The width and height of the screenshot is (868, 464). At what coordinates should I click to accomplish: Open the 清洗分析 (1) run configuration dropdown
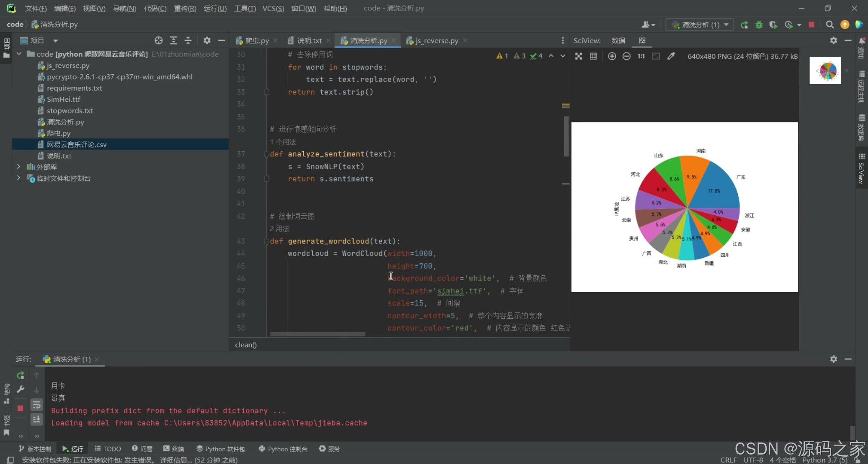(700, 25)
